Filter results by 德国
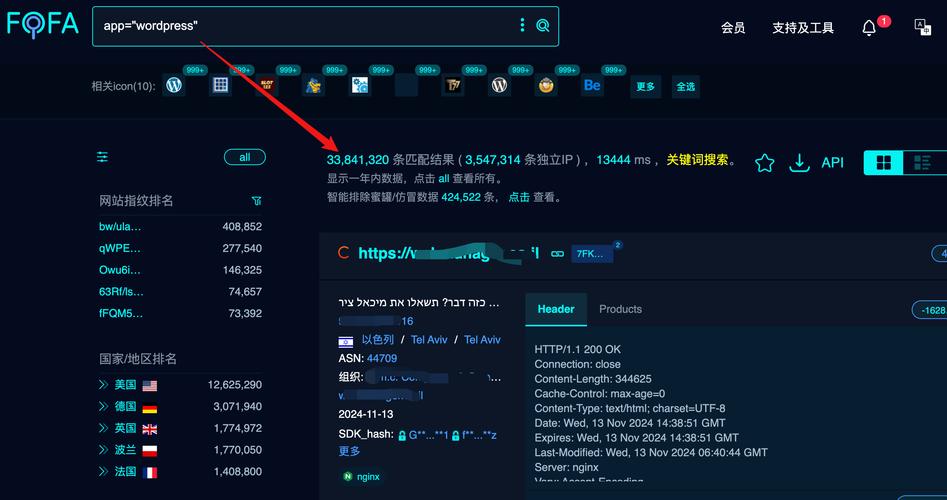 [x=126, y=406]
